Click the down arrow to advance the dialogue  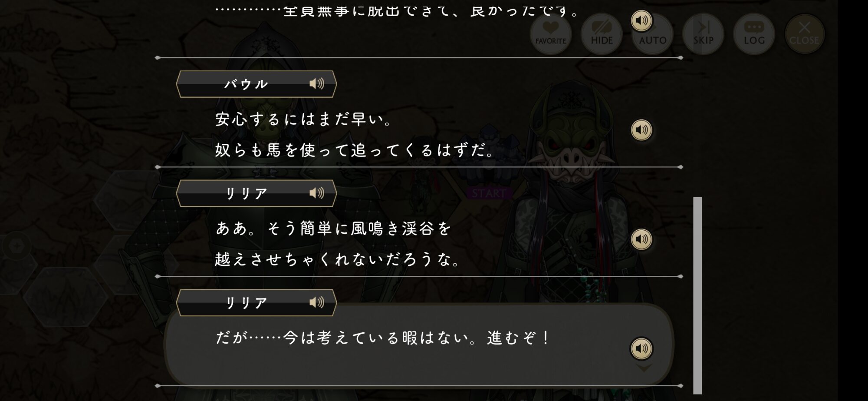point(644,368)
